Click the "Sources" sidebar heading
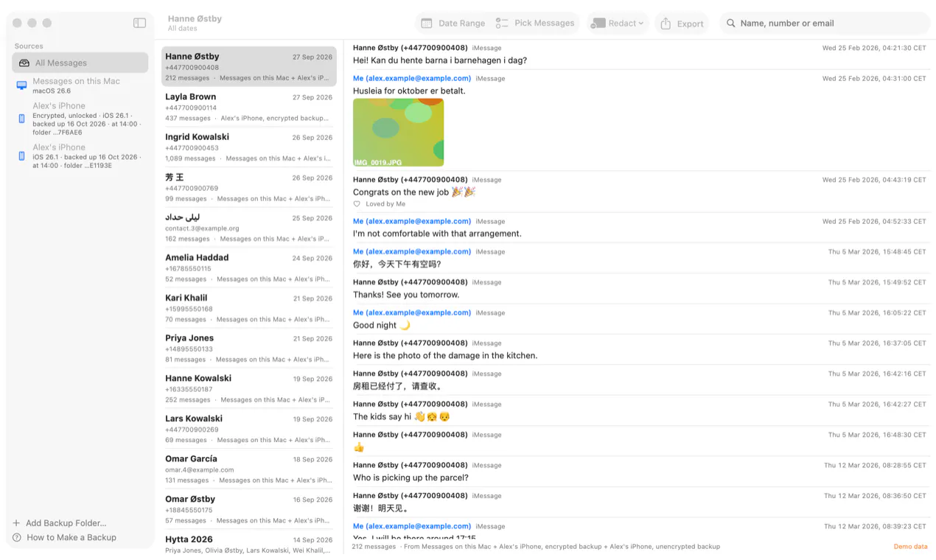The height and width of the screenshot is (560, 936). 29,46
